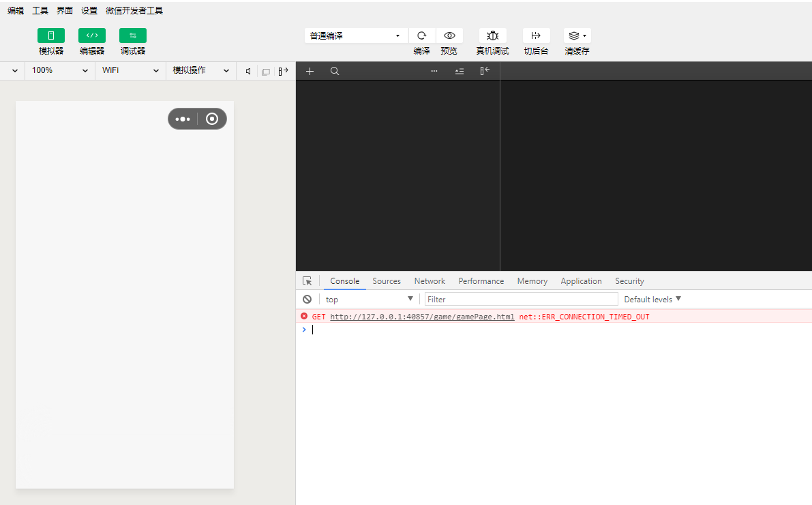Viewport: 812px width, 505px height.
Task: Open the 普通编译 compile mode dropdown
Action: point(356,35)
